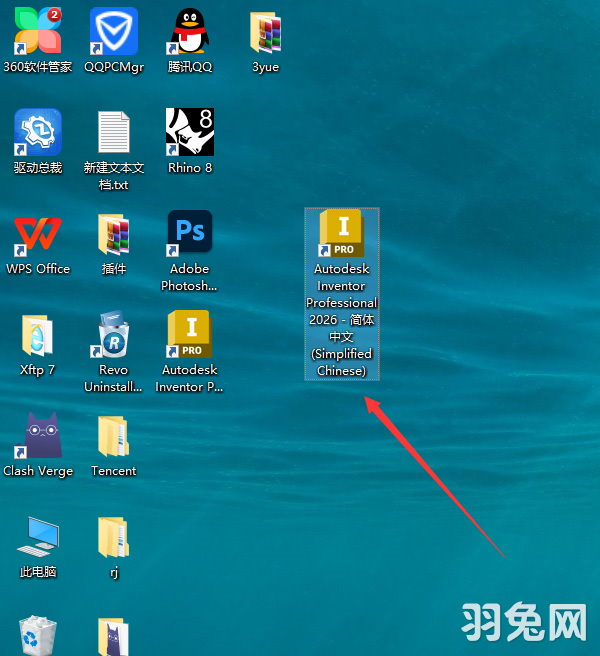Click the 腾讯QQ penguin icon
The width and height of the screenshot is (600, 656).
(x=190, y=31)
